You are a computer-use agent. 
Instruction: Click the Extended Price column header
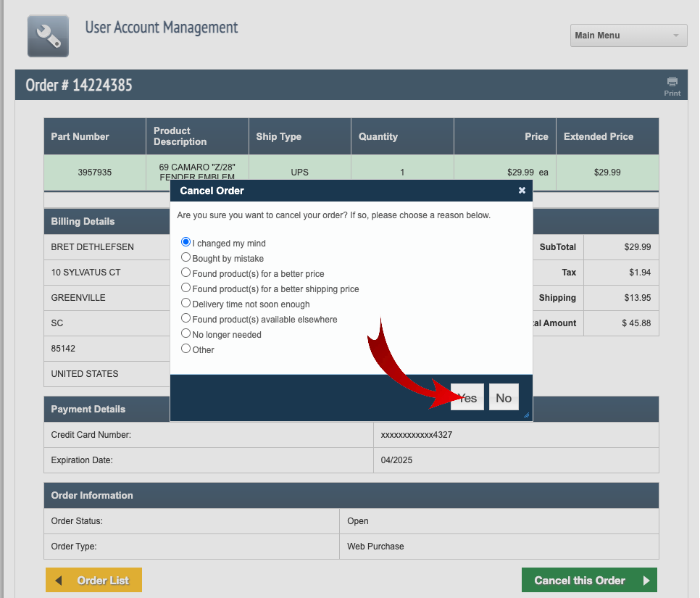point(607,136)
